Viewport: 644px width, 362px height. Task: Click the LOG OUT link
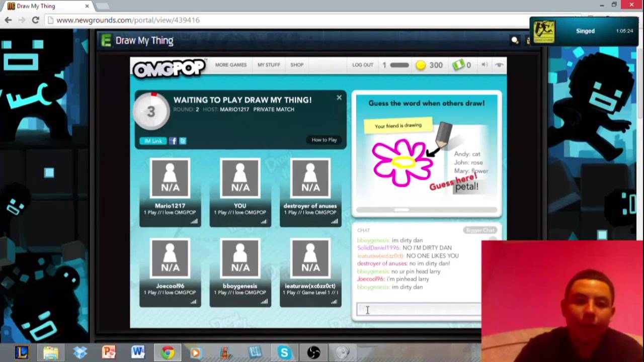[x=363, y=65]
